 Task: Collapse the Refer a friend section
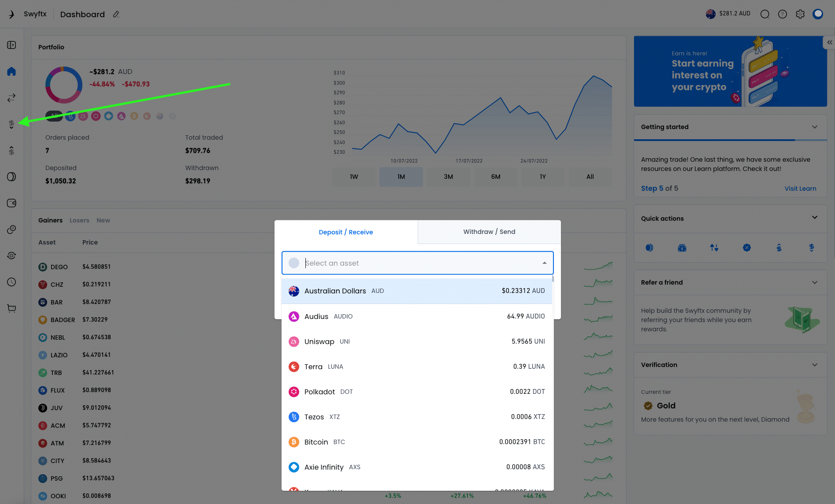click(815, 282)
